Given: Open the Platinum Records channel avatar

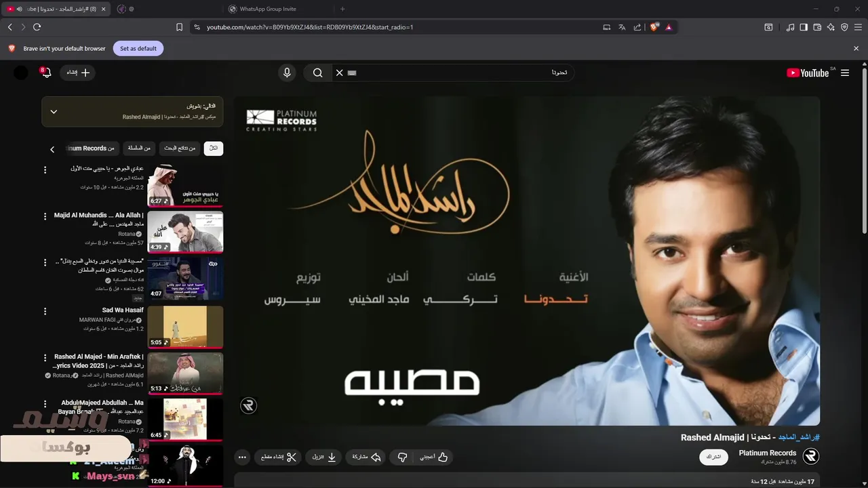Looking at the screenshot, I should coord(811,457).
